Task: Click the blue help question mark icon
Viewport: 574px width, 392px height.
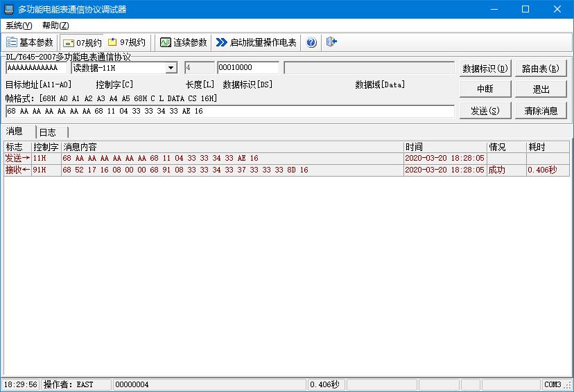Action: 311,42
